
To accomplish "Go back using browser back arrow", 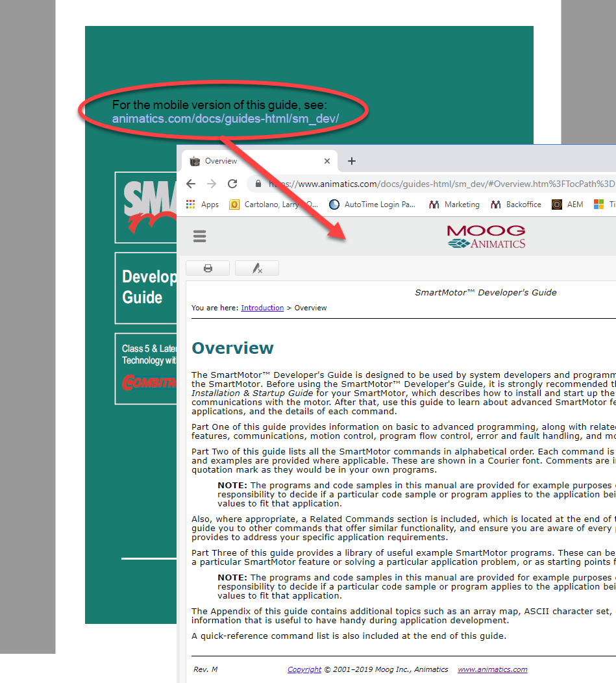I will (x=191, y=184).
